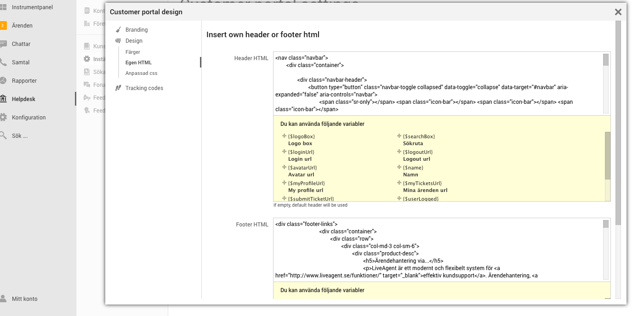
Task: Click the Header HTML editor's vertical scrollbar
Action: point(606,83)
